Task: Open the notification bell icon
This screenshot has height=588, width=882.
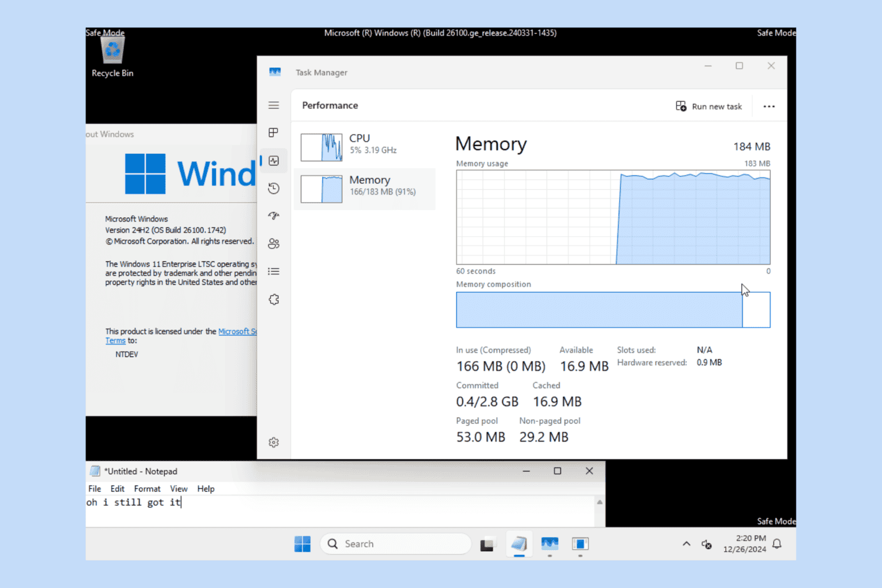Action: click(777, 544)
